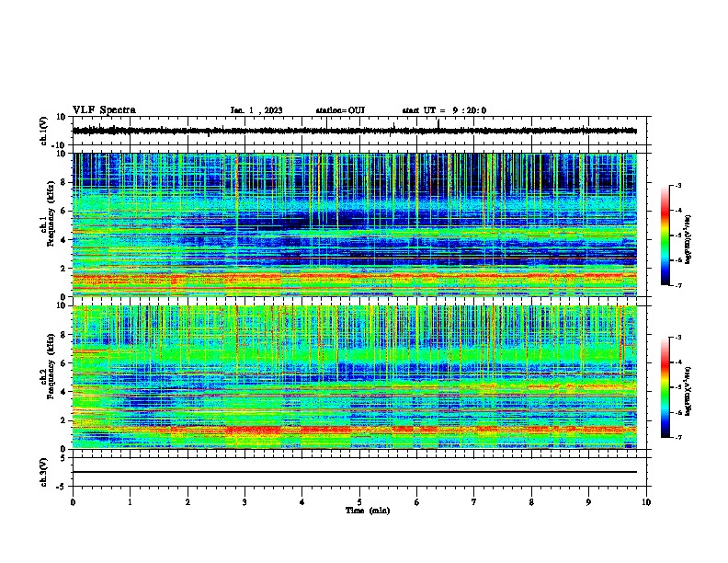Select the 'Time (min)' axis title
Screen dimensions: 728x563
(x=368, y=511)
